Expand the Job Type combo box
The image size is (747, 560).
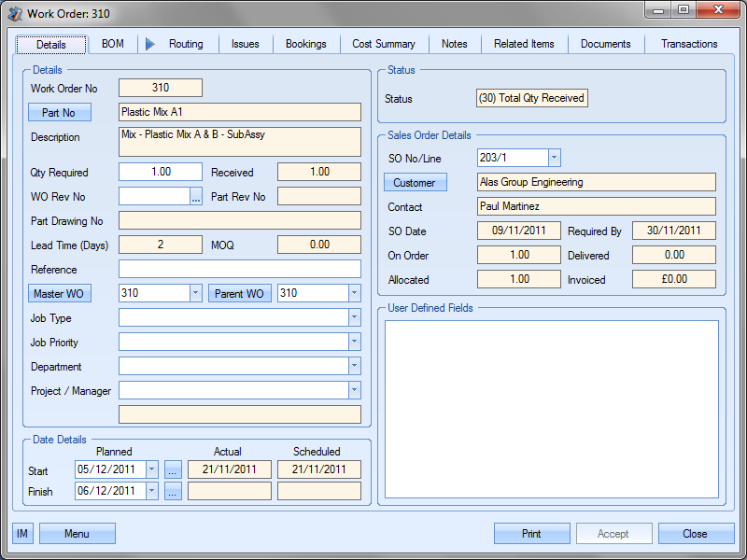pyautogui.click(x=354, y=317)
